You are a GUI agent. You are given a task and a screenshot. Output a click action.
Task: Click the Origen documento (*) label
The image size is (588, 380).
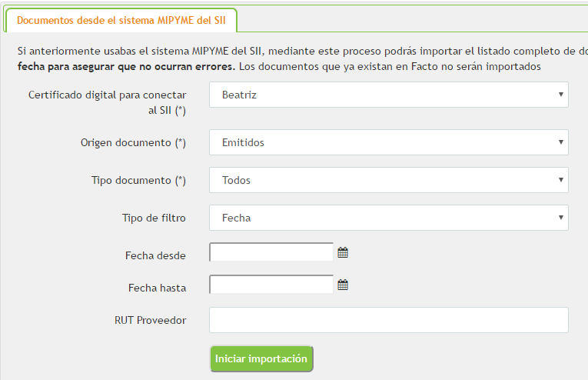click(133, 143)
